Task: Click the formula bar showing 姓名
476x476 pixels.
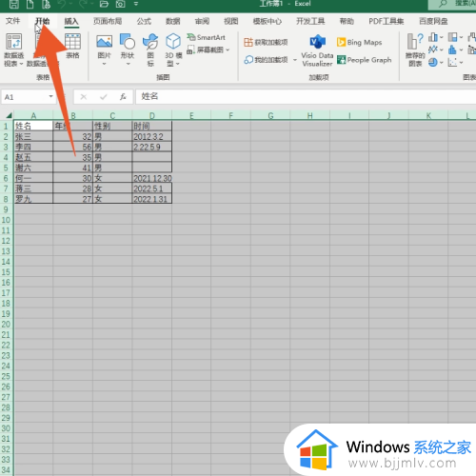Action: [306, 96]
